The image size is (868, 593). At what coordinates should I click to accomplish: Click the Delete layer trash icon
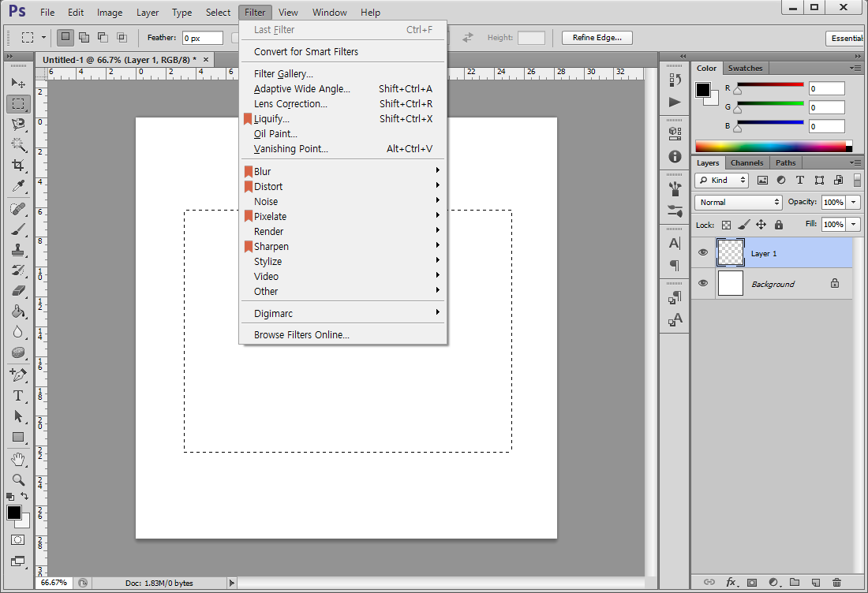[x=836, y=582]
